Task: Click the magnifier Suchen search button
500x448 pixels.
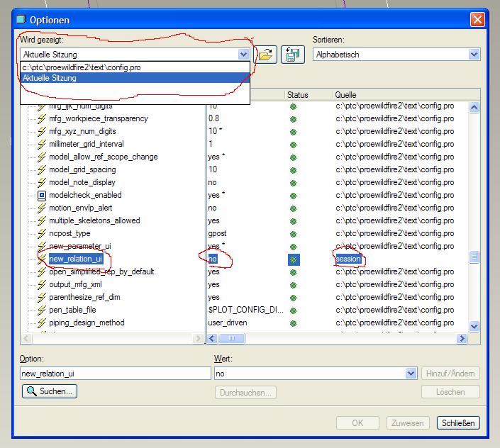Action: tap(50, 391)
